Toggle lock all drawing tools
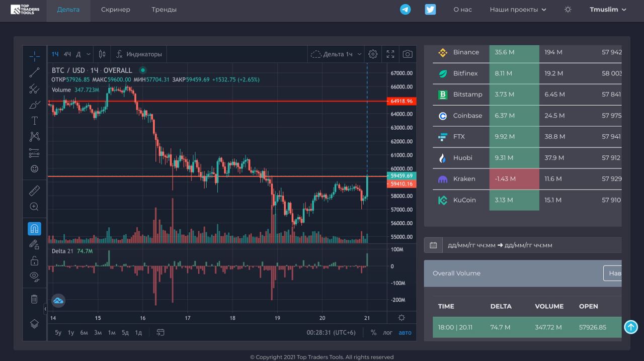The image size is (644, 361). 34,260
